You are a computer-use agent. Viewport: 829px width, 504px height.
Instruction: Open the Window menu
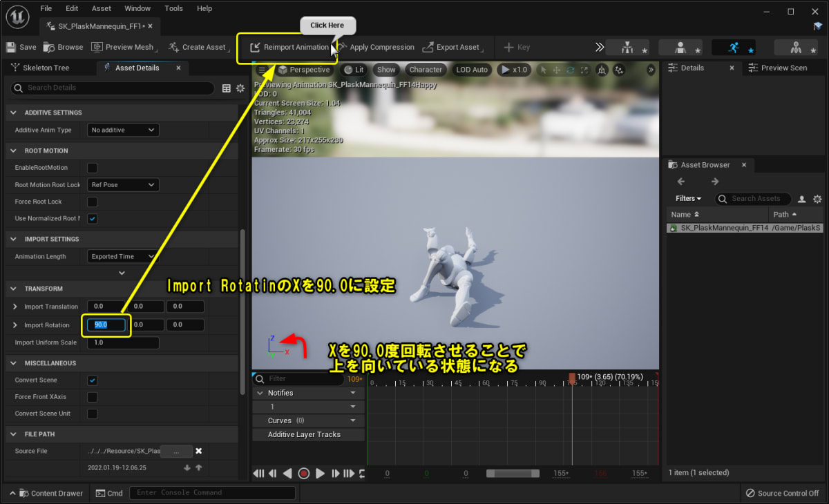[137, 8]
